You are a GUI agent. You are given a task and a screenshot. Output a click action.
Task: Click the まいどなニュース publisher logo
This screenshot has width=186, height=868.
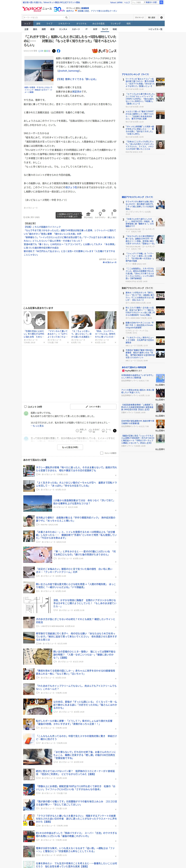(x=104, y=51)
